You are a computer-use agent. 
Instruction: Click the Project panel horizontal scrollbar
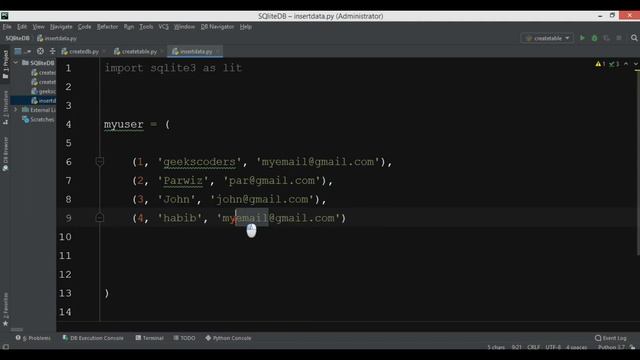click(17, 329)
